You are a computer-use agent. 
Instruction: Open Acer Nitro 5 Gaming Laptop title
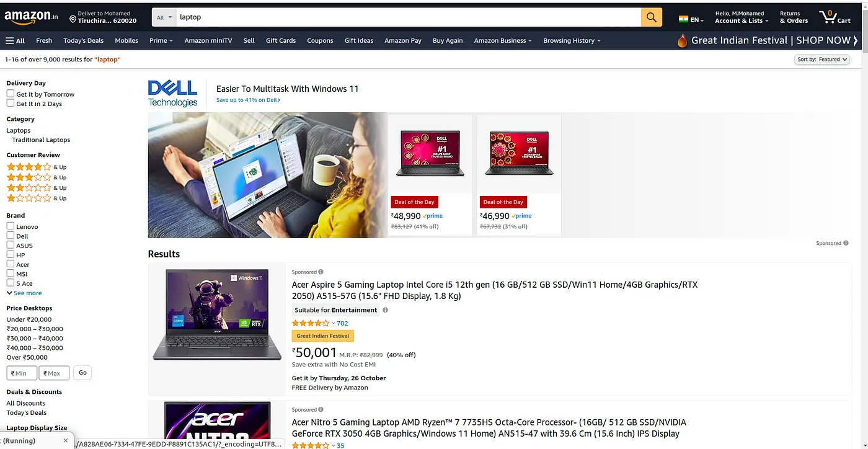(x=489, y=428)
